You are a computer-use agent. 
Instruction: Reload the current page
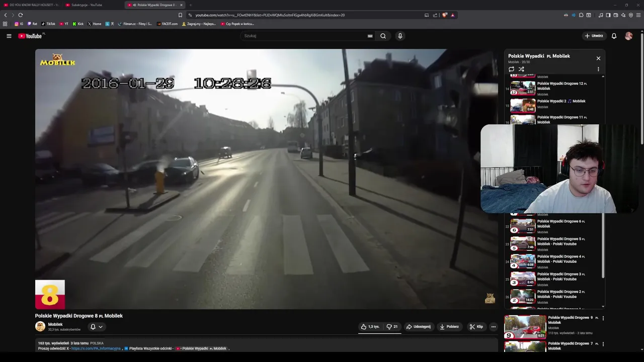[21, 15]
